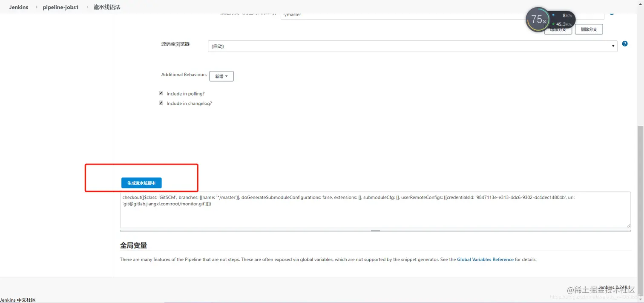Image resolution: width=644 pixels, height=303 pixels.
Task: Click the branch specifier */master field
Action: tap(442, 15)
